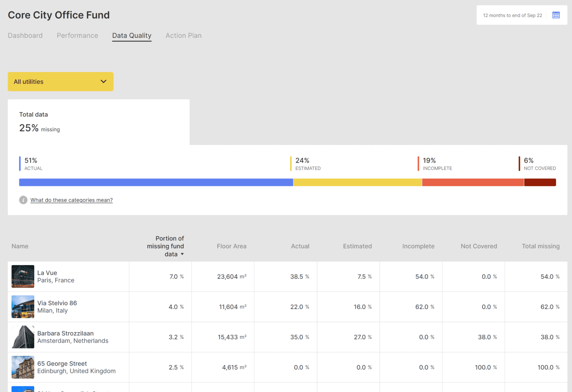The image size is (572, 392).
Task: Click the Estimated column header
Action: click(357, 246)
